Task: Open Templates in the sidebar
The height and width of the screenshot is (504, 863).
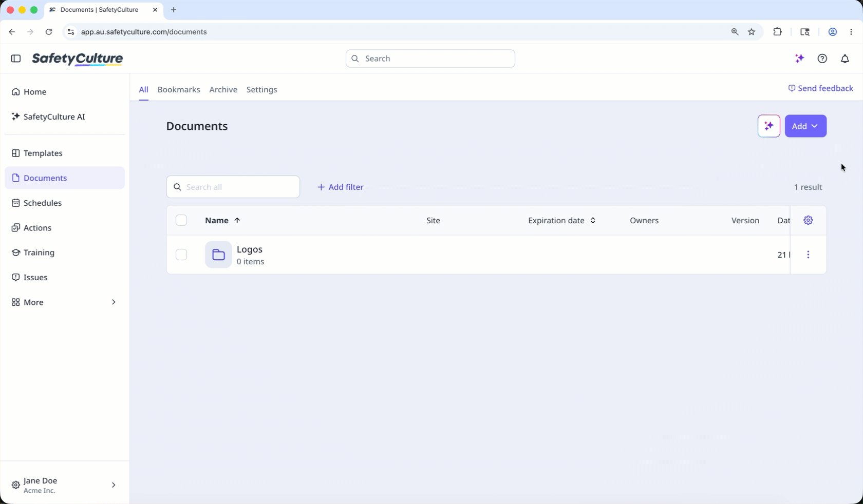Action: pyautogui.click(x=65, y=153)
